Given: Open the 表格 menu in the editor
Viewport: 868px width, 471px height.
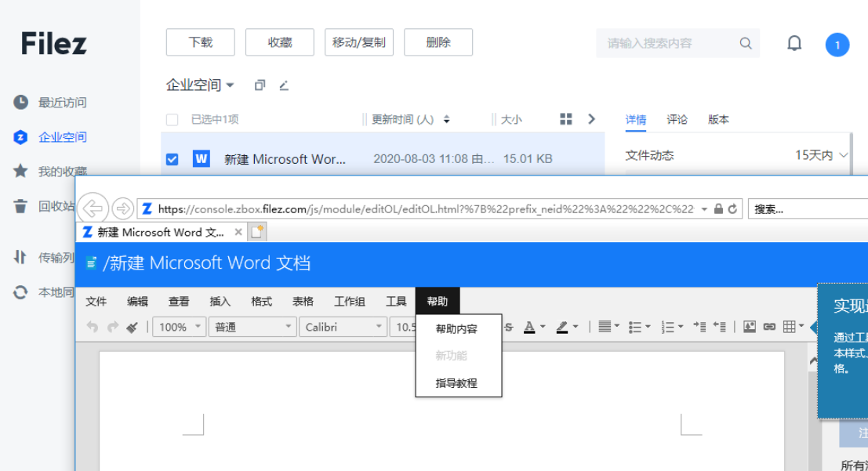Looking at the screenshot, I should coord(303,301).
